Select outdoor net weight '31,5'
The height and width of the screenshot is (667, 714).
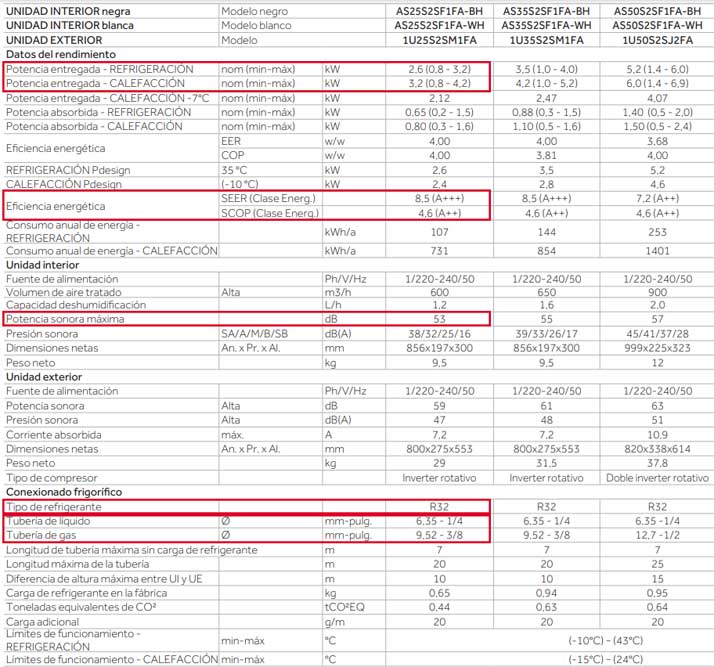546,463
